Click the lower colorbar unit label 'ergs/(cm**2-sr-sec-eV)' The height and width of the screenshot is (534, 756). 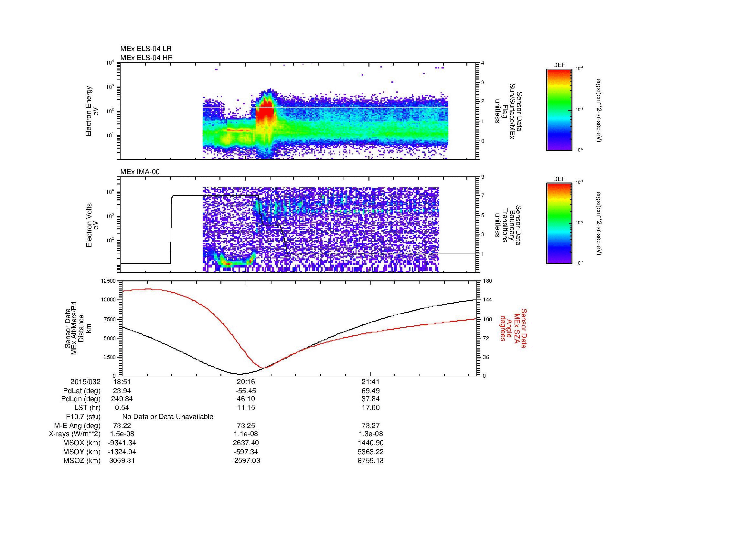pyautogui.click(x=599, y=224)
